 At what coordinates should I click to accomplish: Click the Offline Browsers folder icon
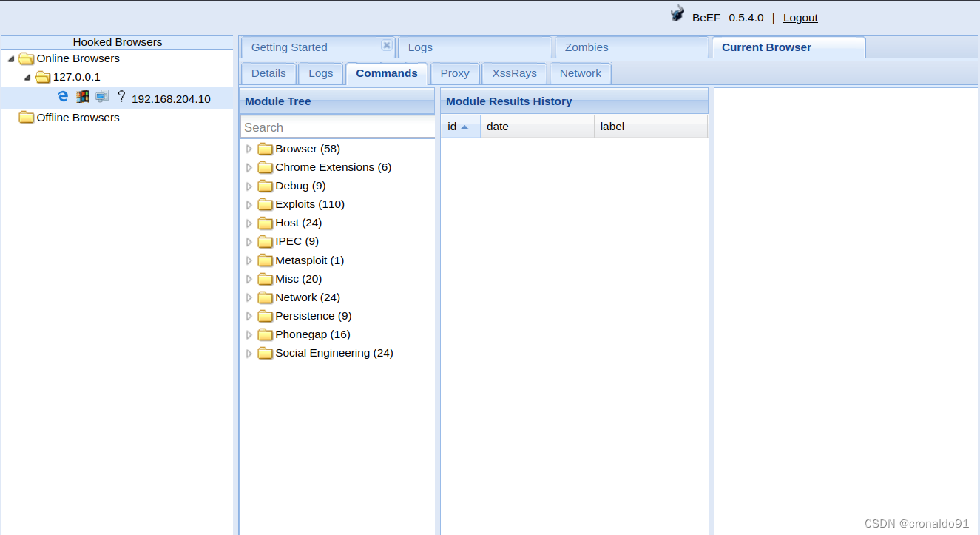click(x=26, y=118)
